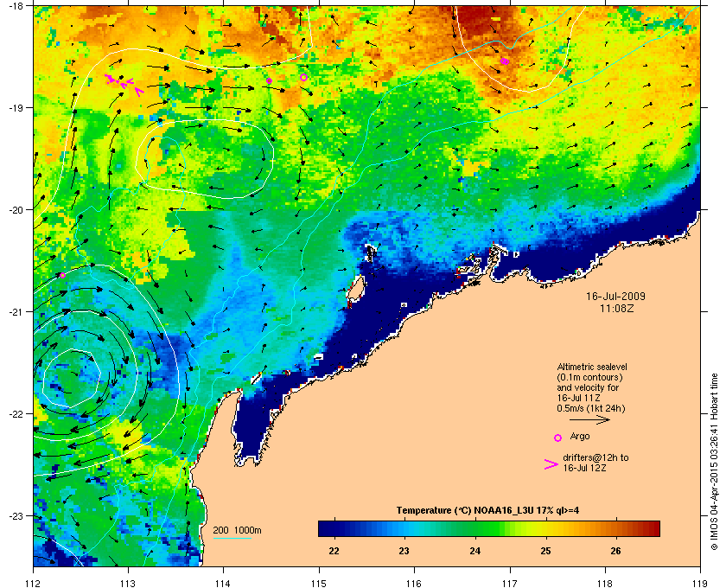726x588 pixels.
Task: Click the latitude axis label '-23'
Action: 16,515
